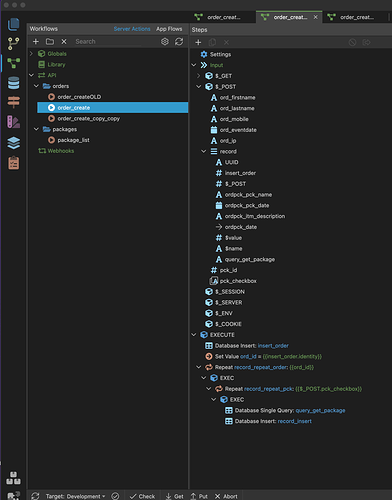The image size is (392, 500).
Task: Expand the $_GET input node
Action: point(199,76)
